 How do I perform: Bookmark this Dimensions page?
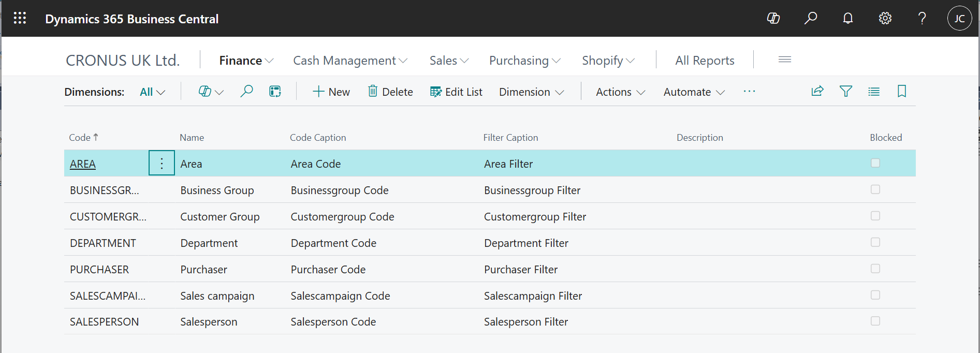pos(902,92)
